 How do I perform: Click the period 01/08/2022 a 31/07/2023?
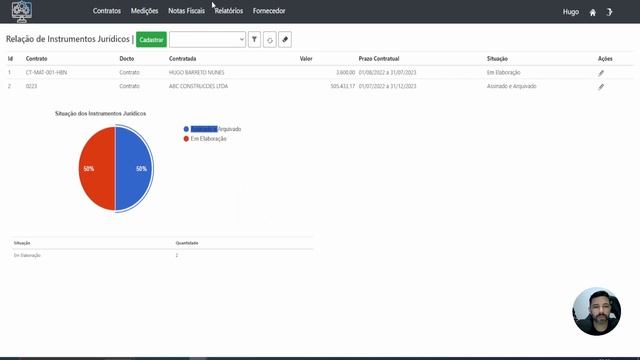(387, 73)
